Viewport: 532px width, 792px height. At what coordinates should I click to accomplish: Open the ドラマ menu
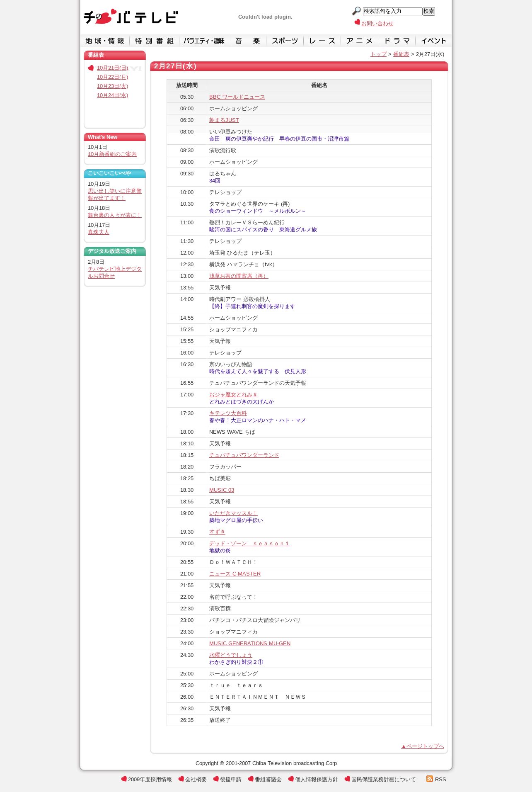(397, 41)
